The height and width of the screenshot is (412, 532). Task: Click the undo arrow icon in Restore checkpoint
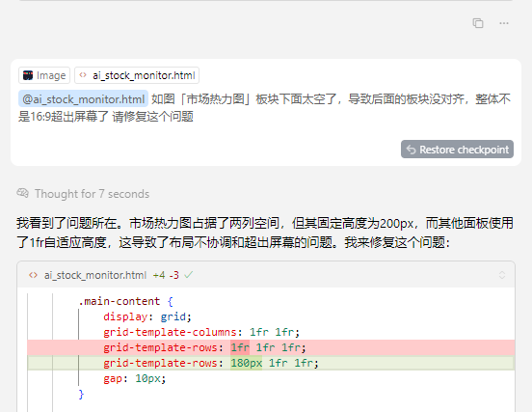[x=411, y=150]
